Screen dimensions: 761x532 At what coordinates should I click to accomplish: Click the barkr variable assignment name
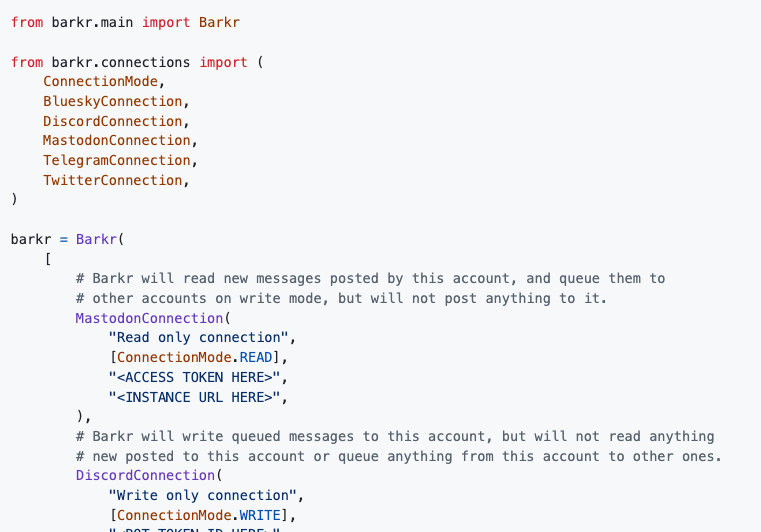coord(31,239)
